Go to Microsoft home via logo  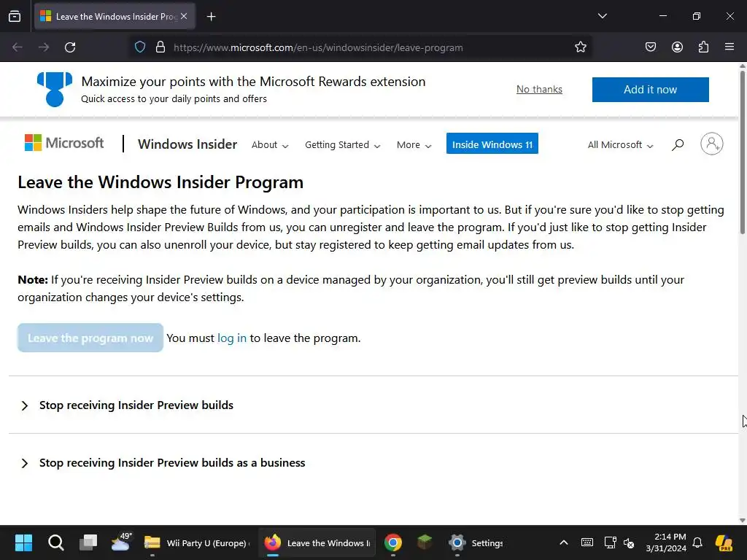pyautogui.click(x=64, y=143)
